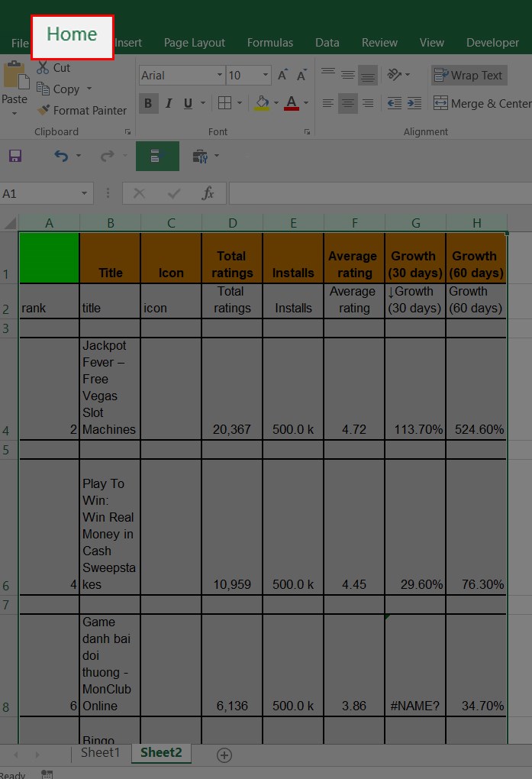Open the Name Box dropdown arrow

pyautogui.click(x=85, y=193)
